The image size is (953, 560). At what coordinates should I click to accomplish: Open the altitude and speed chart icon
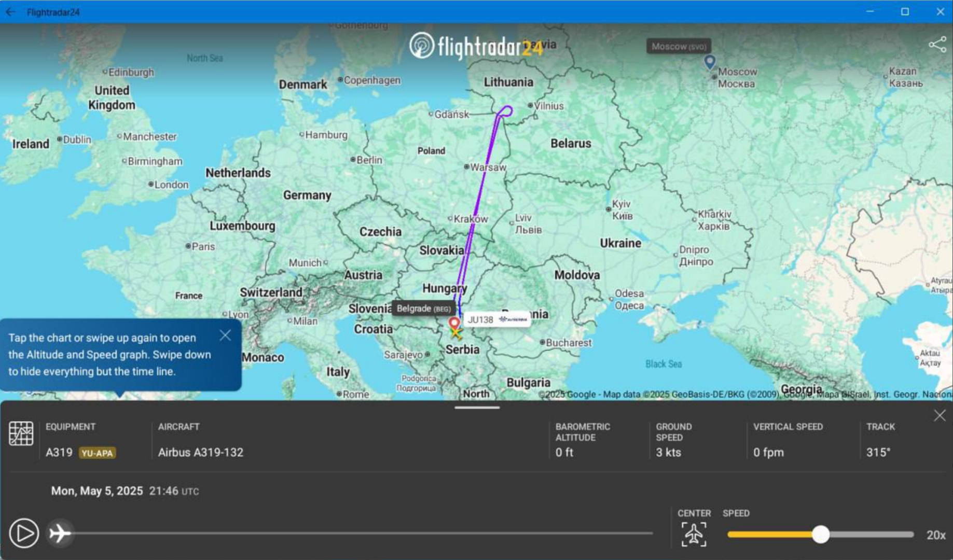21,433
